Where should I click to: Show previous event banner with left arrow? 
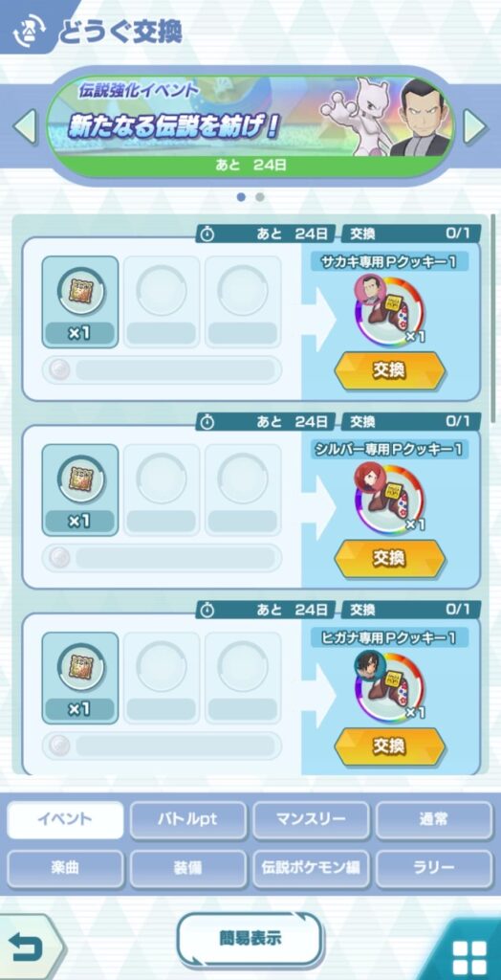(26, 125)
